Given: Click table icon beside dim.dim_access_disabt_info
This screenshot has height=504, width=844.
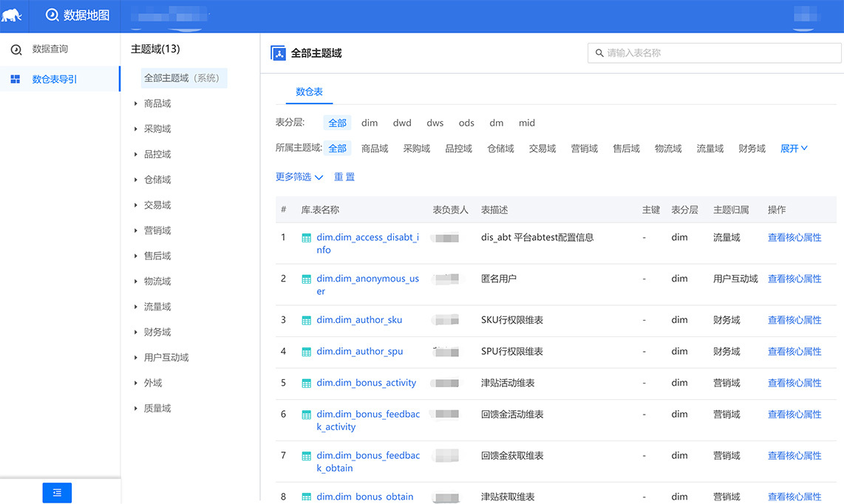Looking at the screenshot, I should (x=307, y=238).
